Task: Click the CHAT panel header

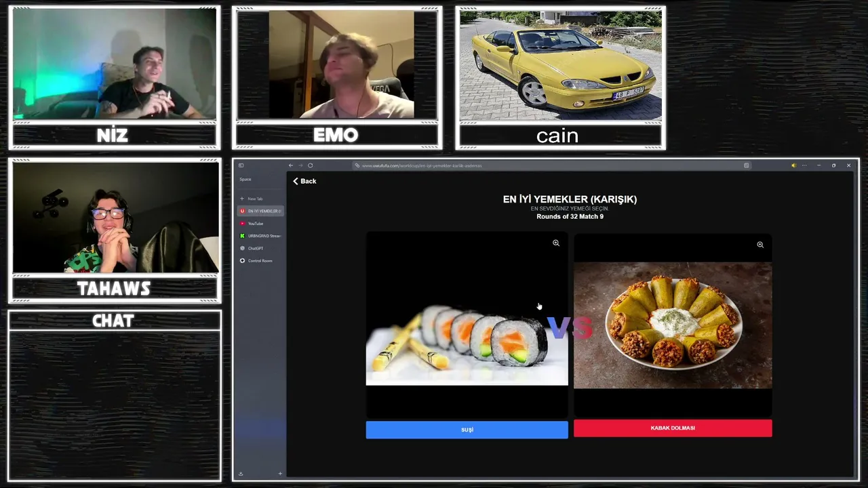Action: pos(113,321)
